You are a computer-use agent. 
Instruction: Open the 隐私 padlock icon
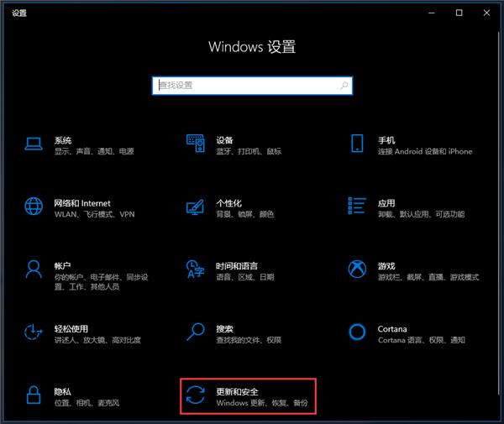coord(34,395)
